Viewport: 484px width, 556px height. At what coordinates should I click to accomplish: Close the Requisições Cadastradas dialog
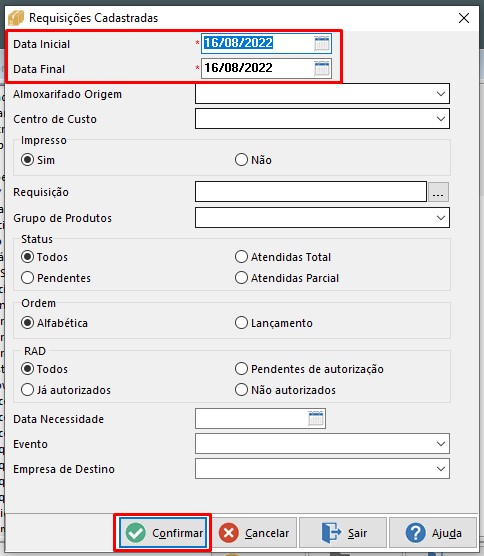[x=464, y=18]
